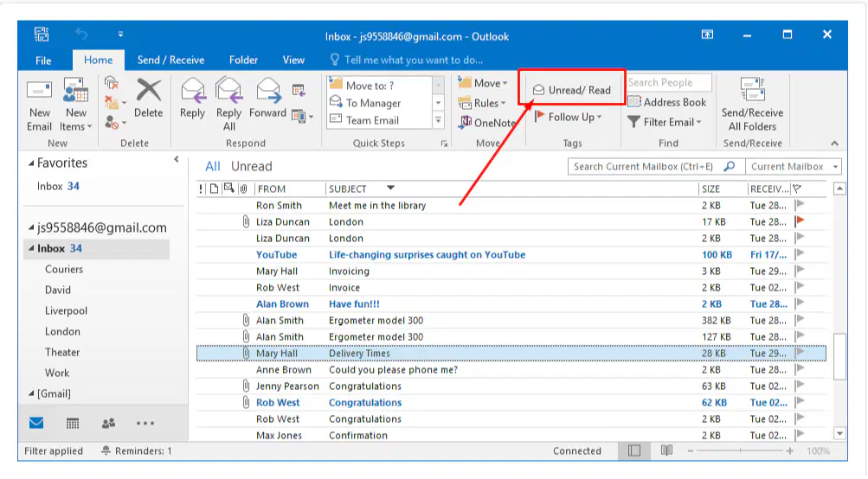This screenshot has width=868, height=479.
Task: Collapse the [Gmail] folder
Action: [x=31, y=393]
